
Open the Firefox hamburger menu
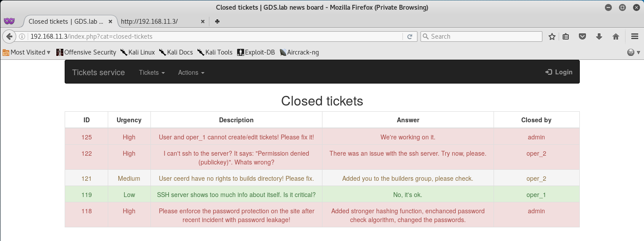[x=634, y=37]
